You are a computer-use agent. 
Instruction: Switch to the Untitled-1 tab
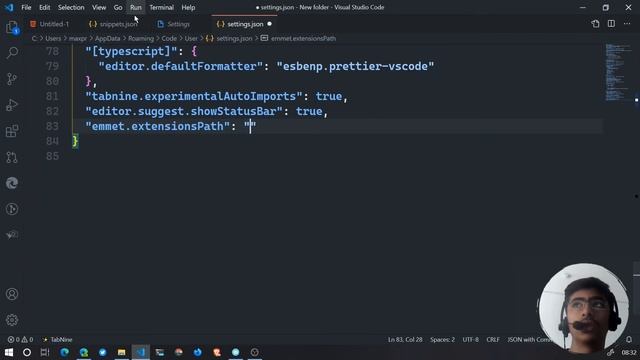[x=50, y=24]
